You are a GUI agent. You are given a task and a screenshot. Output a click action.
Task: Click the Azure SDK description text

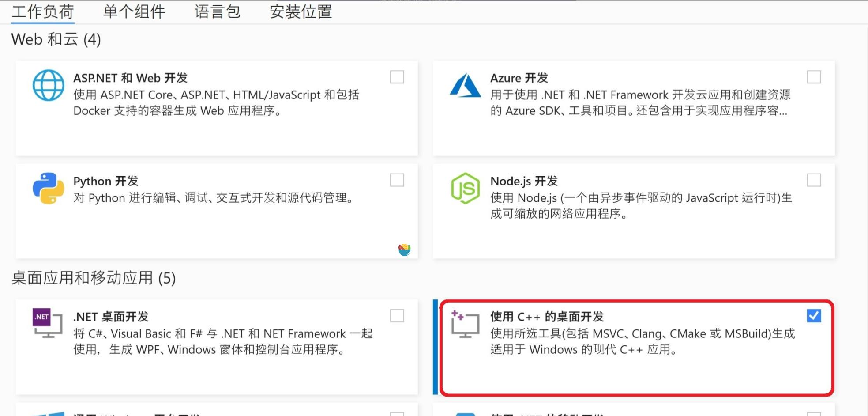pos(640,102)
